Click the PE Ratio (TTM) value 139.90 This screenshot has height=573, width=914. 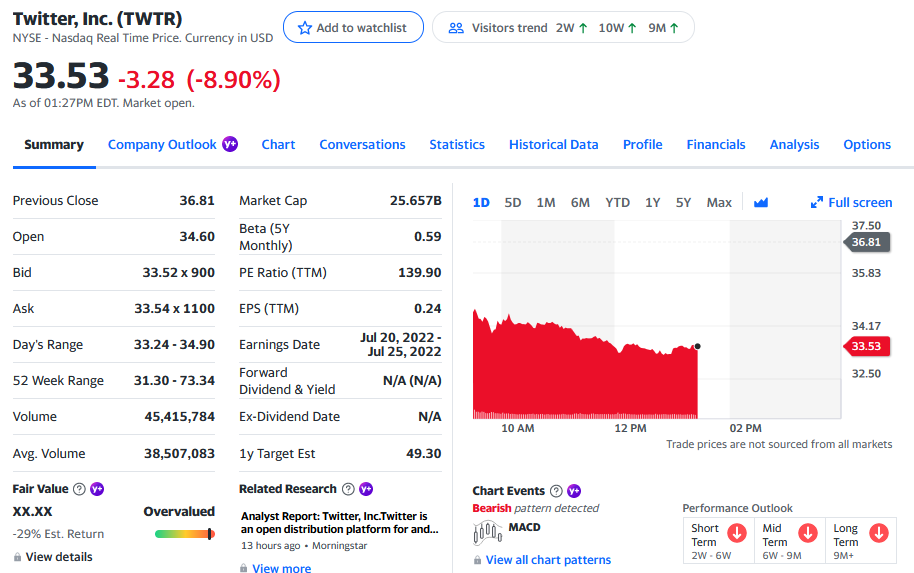click(420, 273)
